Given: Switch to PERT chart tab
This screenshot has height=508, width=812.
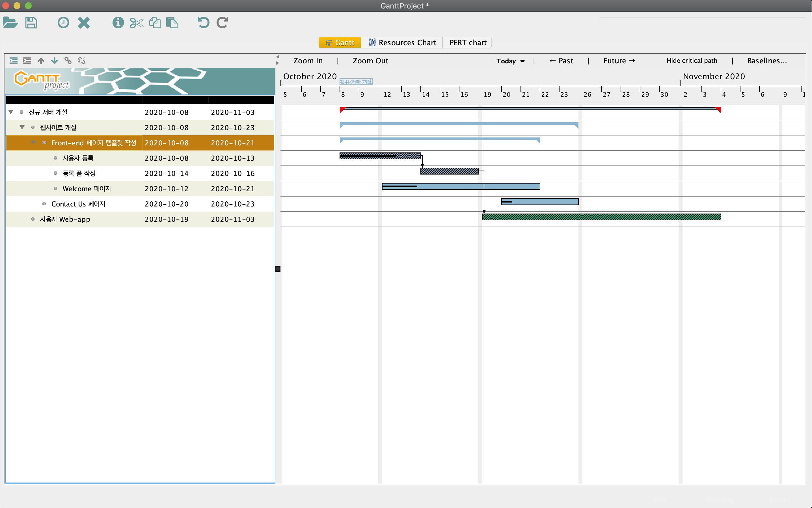Looking at the screenshot, I should pos(467,43).
